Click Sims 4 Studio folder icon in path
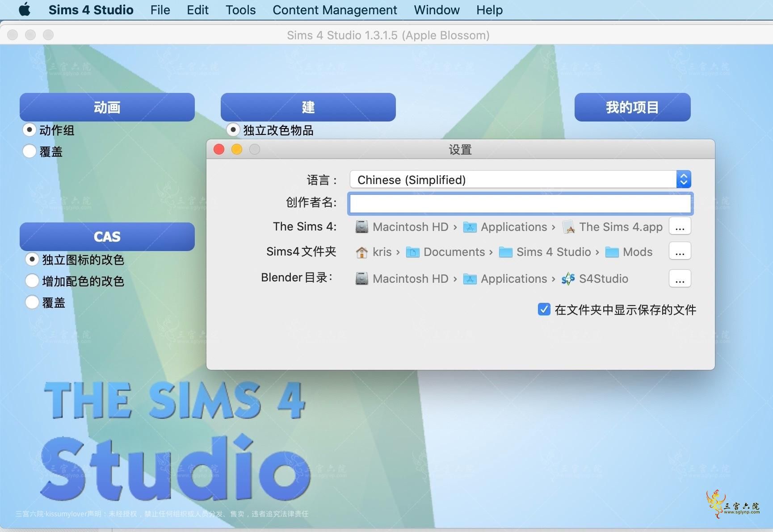The height and width of the screenshot is (532, 773). pyautogui.click(x=505, y=252)
